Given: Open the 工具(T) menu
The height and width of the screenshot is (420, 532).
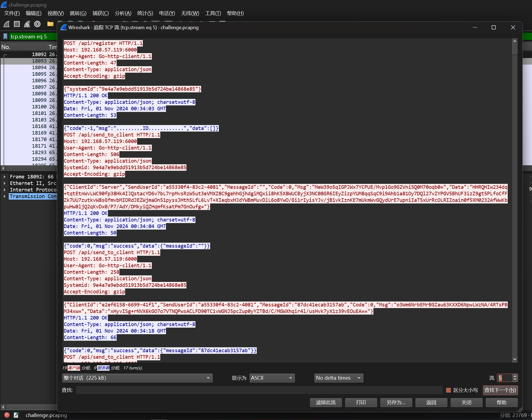Looking at the screenshot, I should pyautogui.click(x=213, y=13).
